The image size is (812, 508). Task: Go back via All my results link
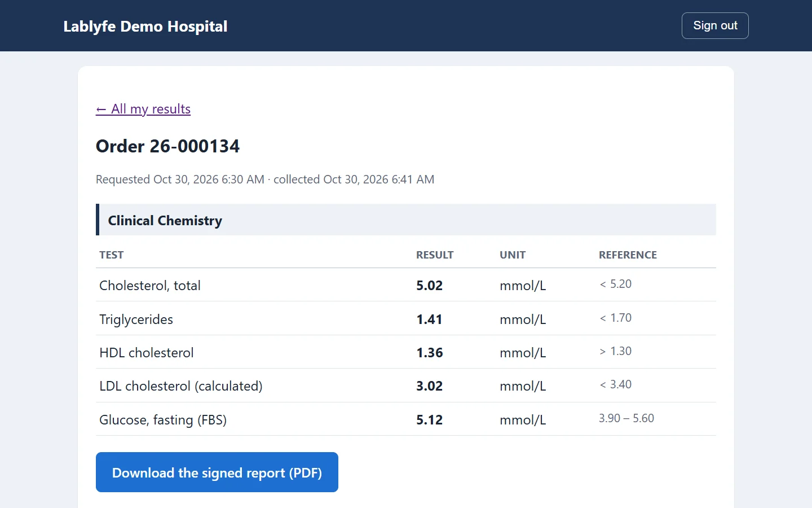[143, 109]
